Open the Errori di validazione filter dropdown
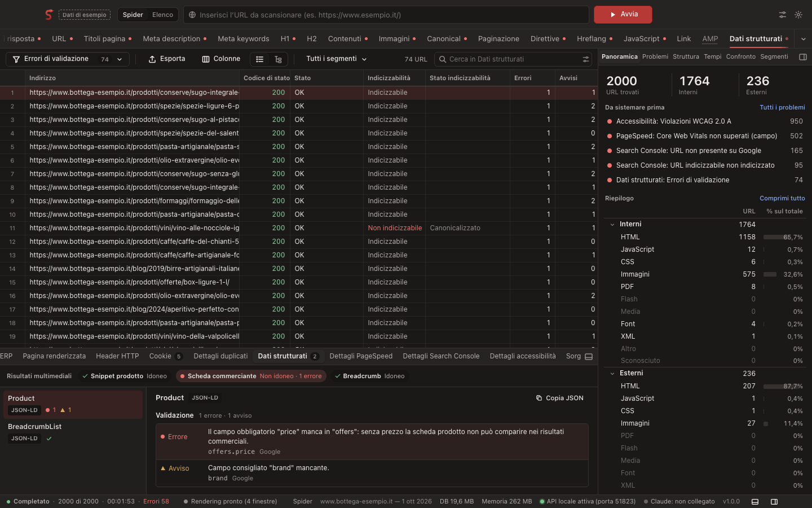The height and width of the screenshot is (508, 812). (68, 59)
